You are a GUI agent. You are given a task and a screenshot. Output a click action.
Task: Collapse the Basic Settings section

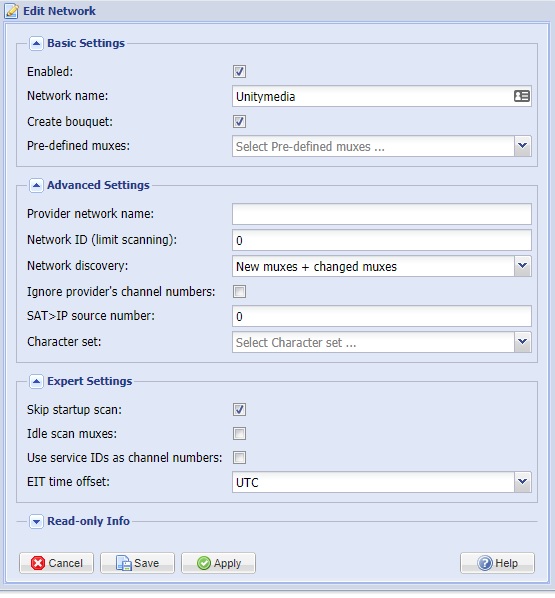click(36, 43)
